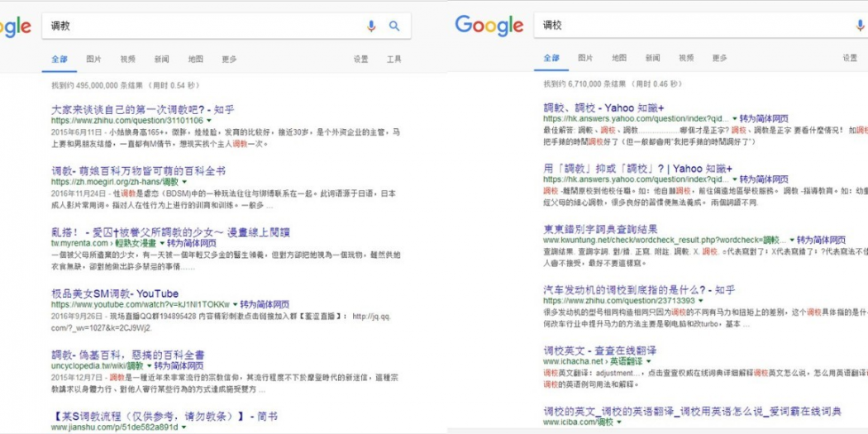The height and width of the screenshot is (434, 868).
Task: Click the Google logo in 调教 search window
Action: [16, 26]
